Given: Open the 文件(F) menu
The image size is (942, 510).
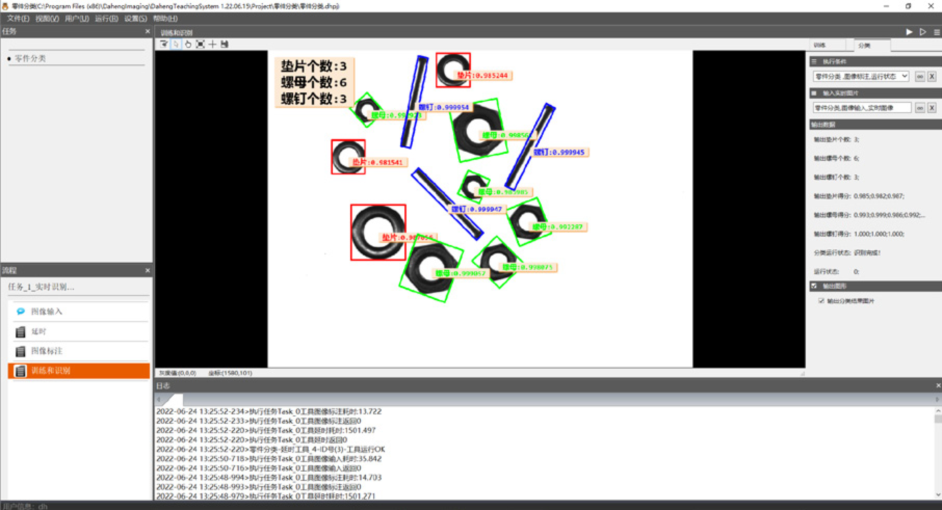Looking at the screenshot, I should click(x=18, y=18).
